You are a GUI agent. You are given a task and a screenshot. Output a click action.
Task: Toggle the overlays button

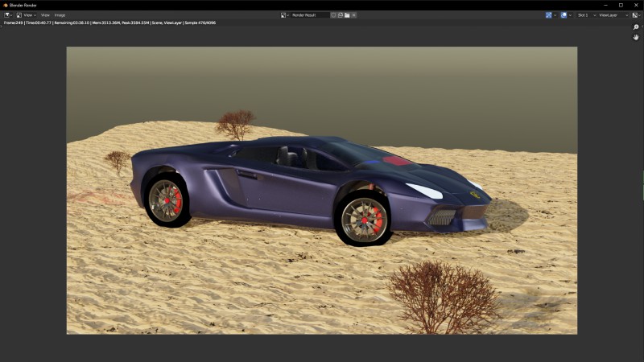[x=564, y=15]
